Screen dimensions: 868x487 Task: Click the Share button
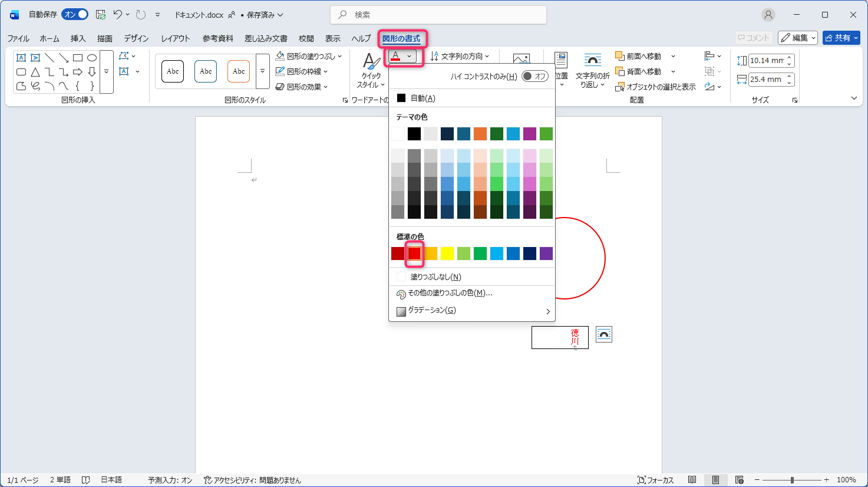click(x=841, y=38)
